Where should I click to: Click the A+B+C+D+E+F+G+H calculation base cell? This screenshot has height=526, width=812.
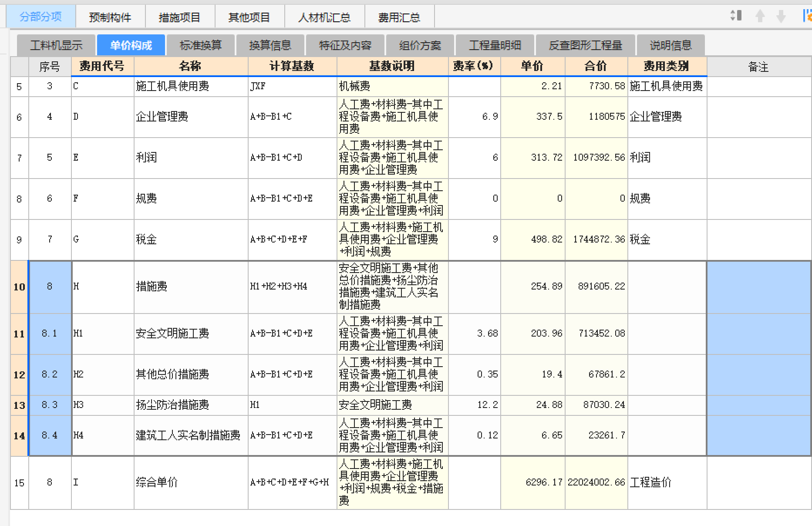(292, 482)
